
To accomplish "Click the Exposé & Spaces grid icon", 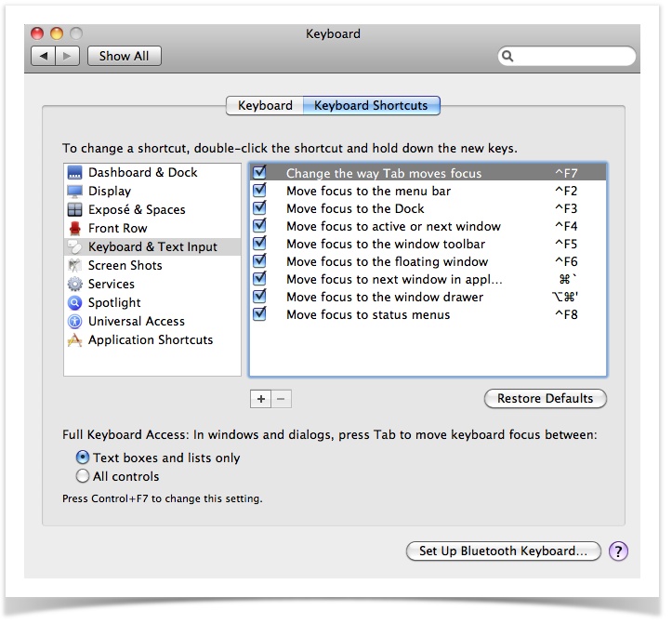I will click(x=74, y=210).
